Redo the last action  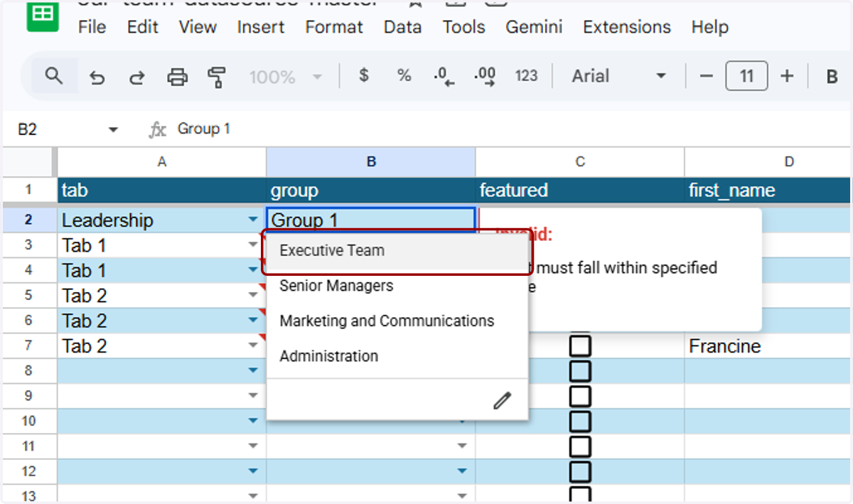[136, 77]
